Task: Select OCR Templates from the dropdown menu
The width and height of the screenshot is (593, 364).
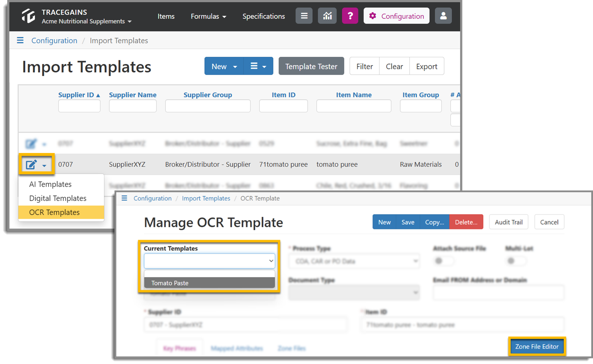Action: (x=61, y=212)
